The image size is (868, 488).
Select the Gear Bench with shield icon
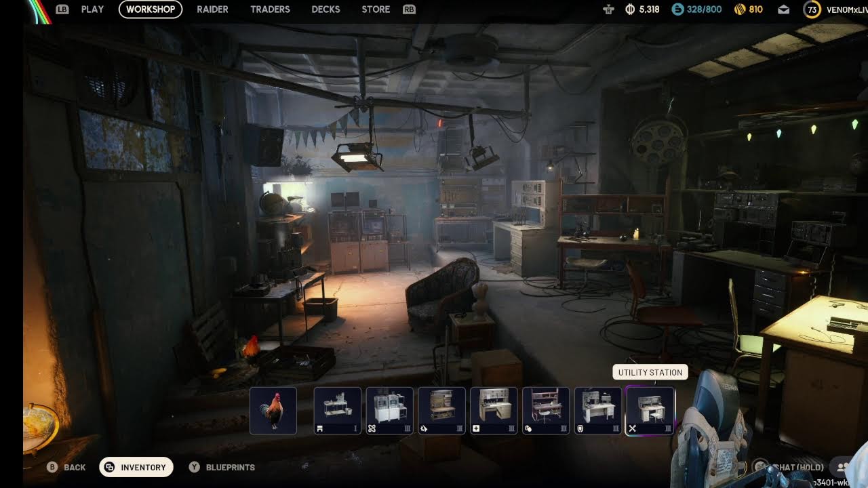(x=598, y=410)
